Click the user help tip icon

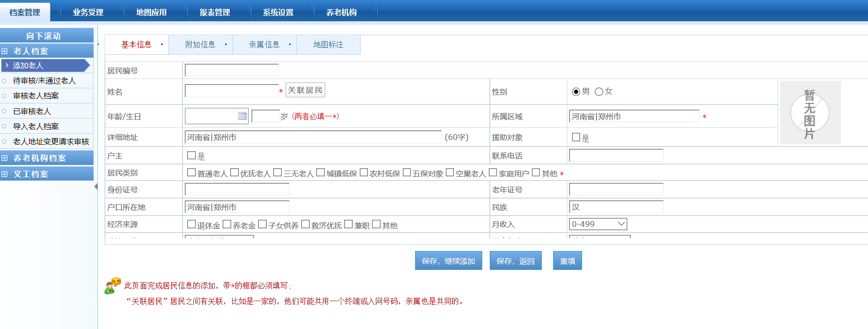click(113, 286)
